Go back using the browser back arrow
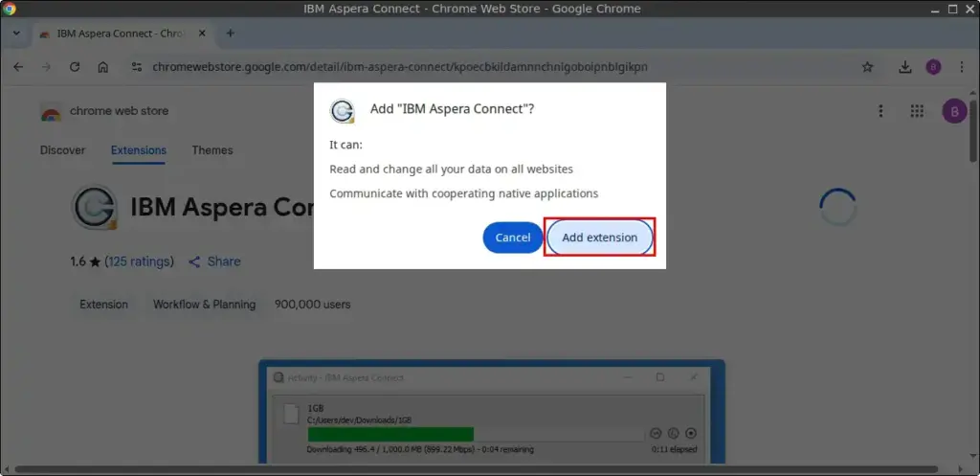The image size is (980, 476). (x=18, y=67)
